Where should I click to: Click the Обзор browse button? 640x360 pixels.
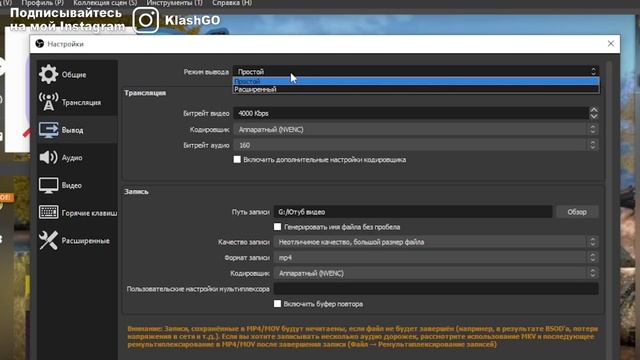[x=577, y=212]
